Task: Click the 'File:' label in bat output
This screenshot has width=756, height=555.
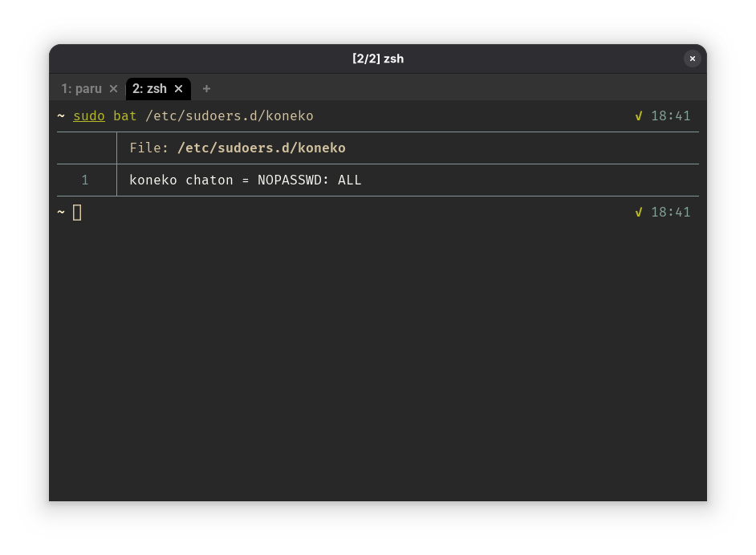Action: (149, 148)
